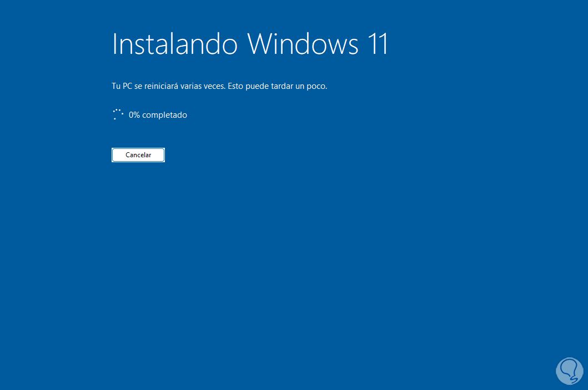
Task: Click the words 'varias veces' in the subtitle
Action: pyautogui.click(x=203, y=86)
